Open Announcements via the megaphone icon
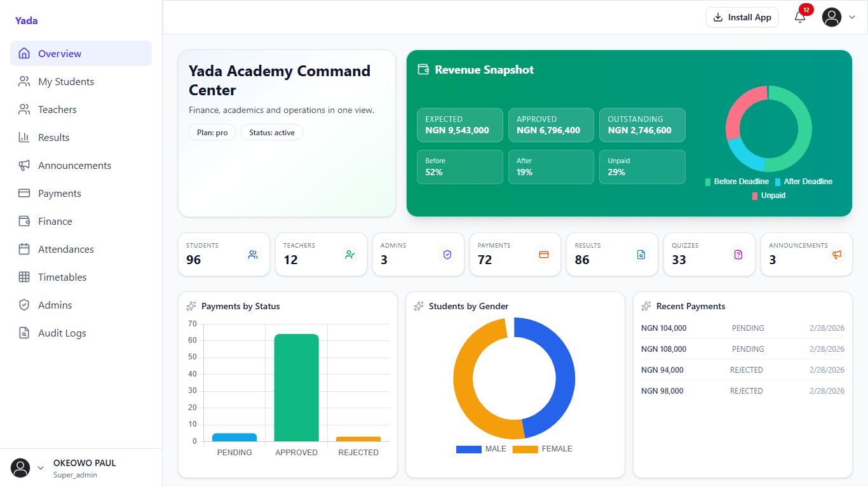 point(24,165)
